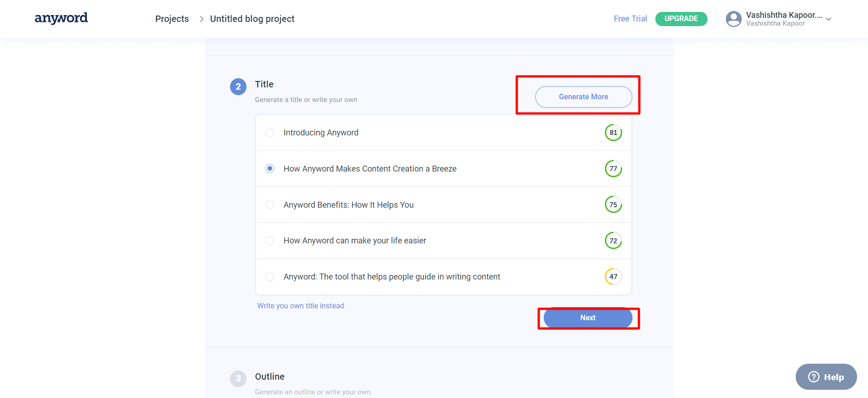This screenshot has width=868, height=398.
Task: Click Write you own title instead link
Action: (300, 306)
